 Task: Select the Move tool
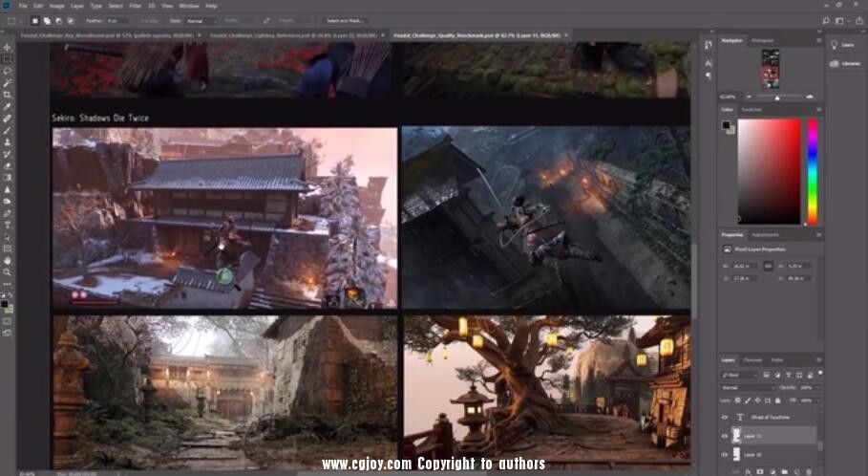[x=8, y=48]
